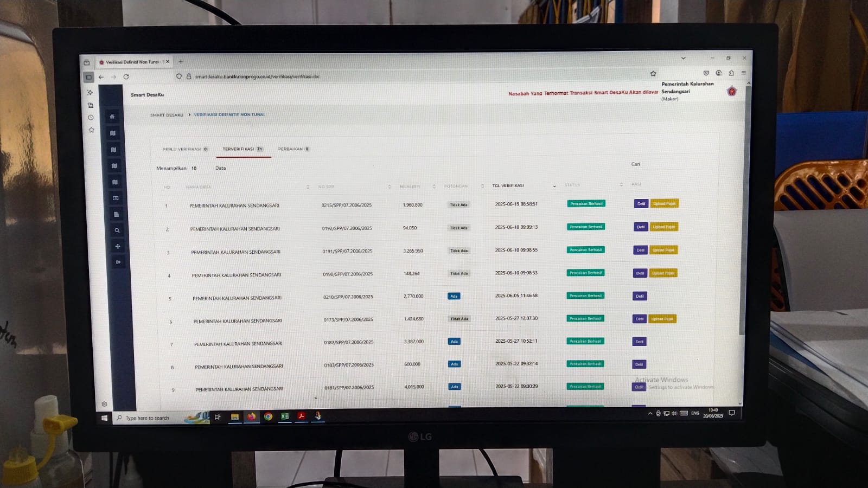Open a new tab with plus button

click(x=181, y=62)
